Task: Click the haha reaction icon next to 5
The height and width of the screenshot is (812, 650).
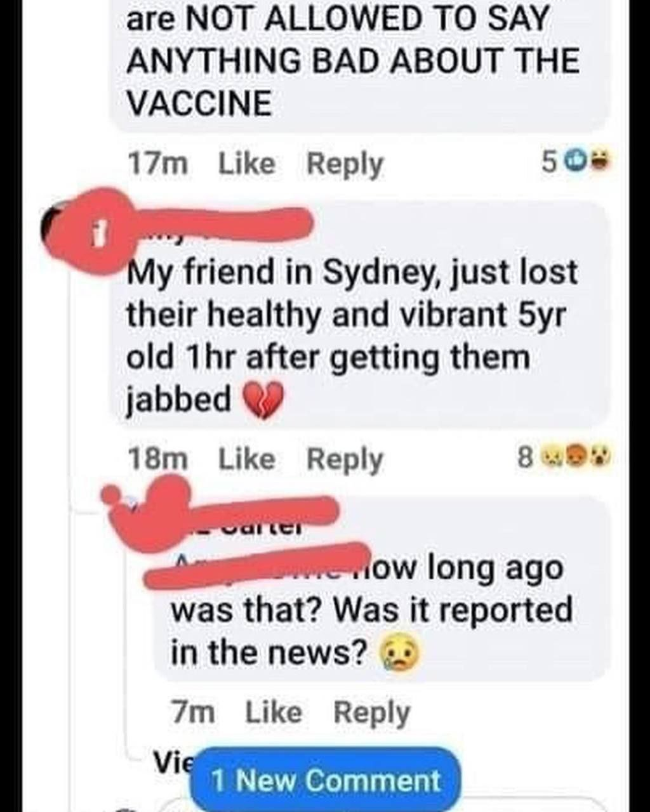Action: coord(599,162)
